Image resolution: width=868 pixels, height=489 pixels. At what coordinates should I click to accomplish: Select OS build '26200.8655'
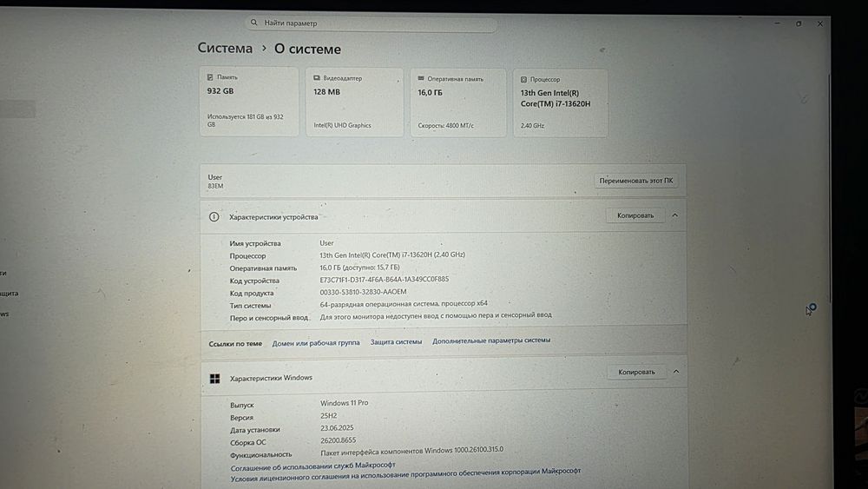point(338,440)
